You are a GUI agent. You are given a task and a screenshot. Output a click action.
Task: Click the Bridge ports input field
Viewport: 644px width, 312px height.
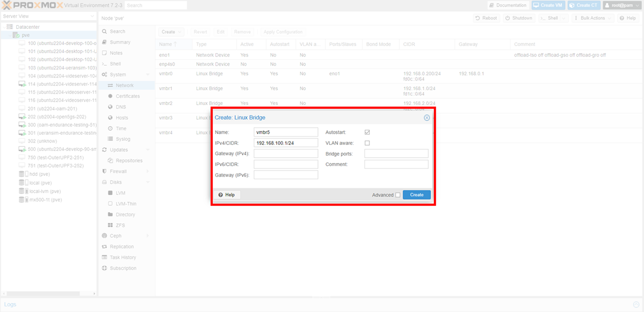(x=396, y=154)
